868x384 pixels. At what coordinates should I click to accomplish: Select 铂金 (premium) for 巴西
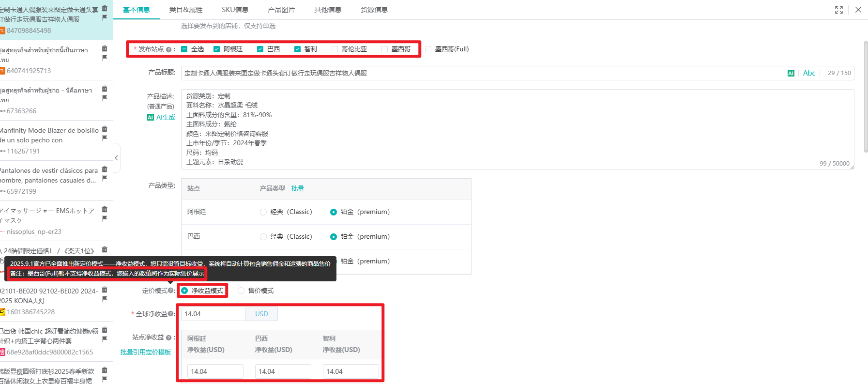(333, 237)
